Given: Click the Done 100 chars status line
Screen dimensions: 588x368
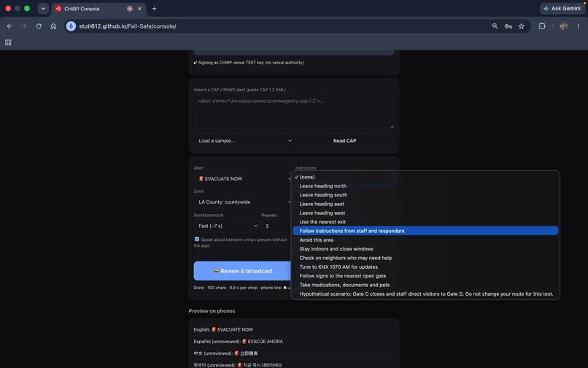Looking at the screenshot, I should click(x=242, y=288).
